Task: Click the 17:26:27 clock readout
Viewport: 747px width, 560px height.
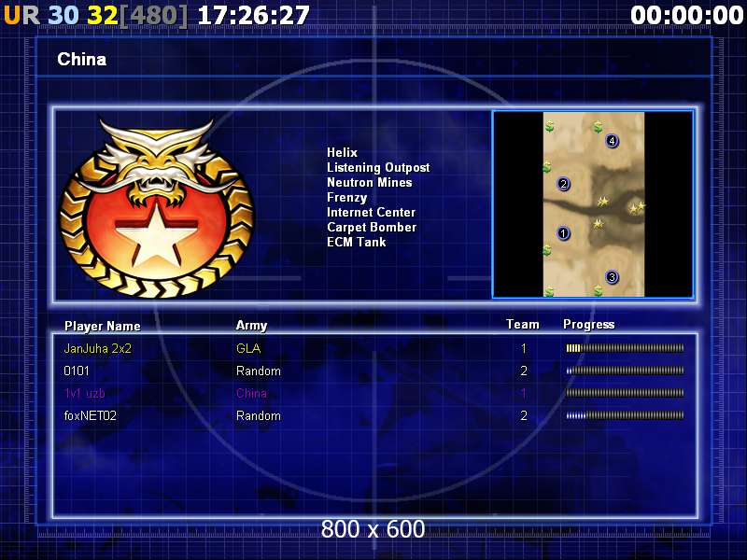Action: pos(253,15)
